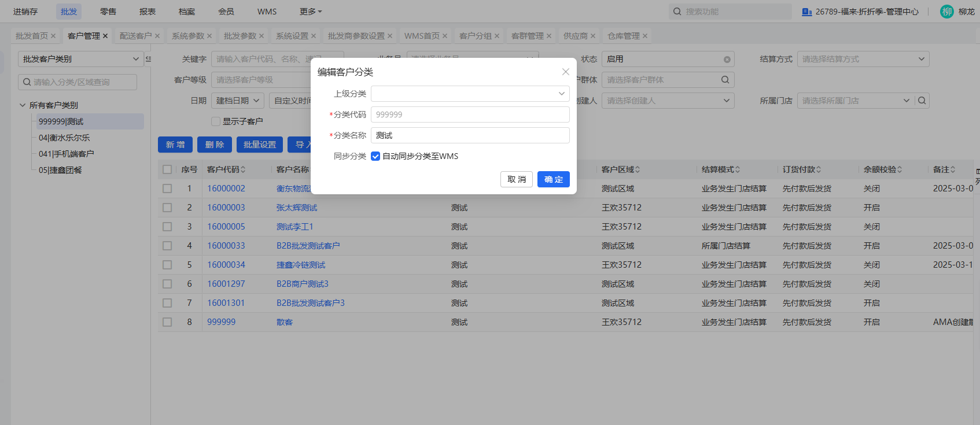Click the search icon in 搜索功能 box
Viewport: 980px width, 425px height.
677,12
